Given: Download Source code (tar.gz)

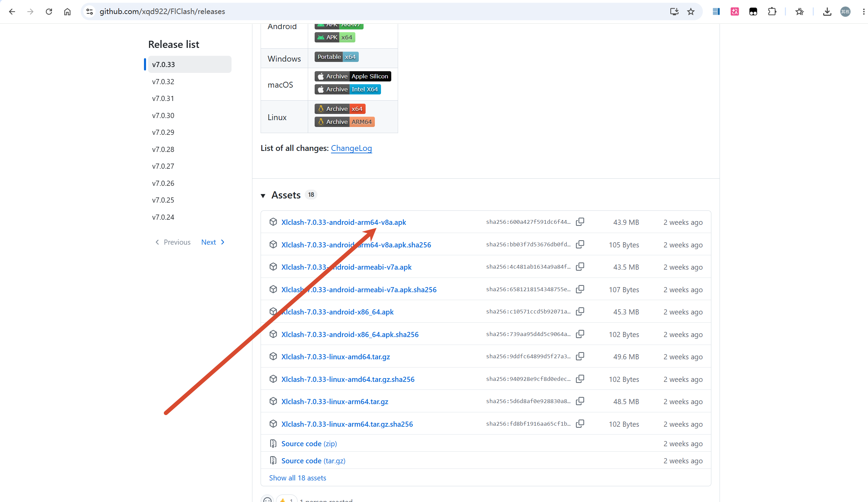Looking at the screenshot, I should [313, 461].
